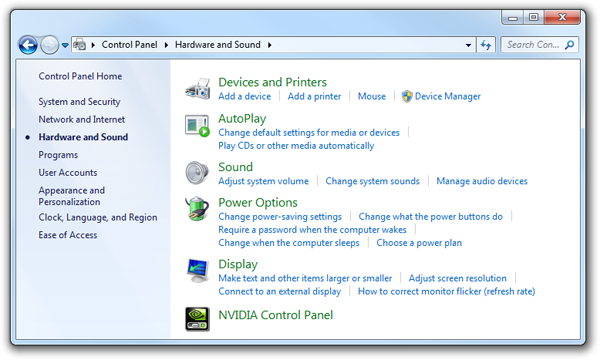Click the Back arrow button

[28, 45]
